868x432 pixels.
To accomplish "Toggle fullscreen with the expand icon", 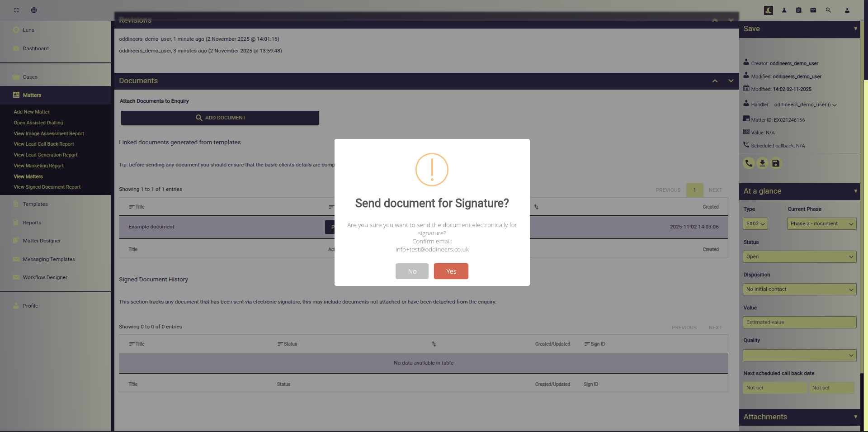I will 16,10.
